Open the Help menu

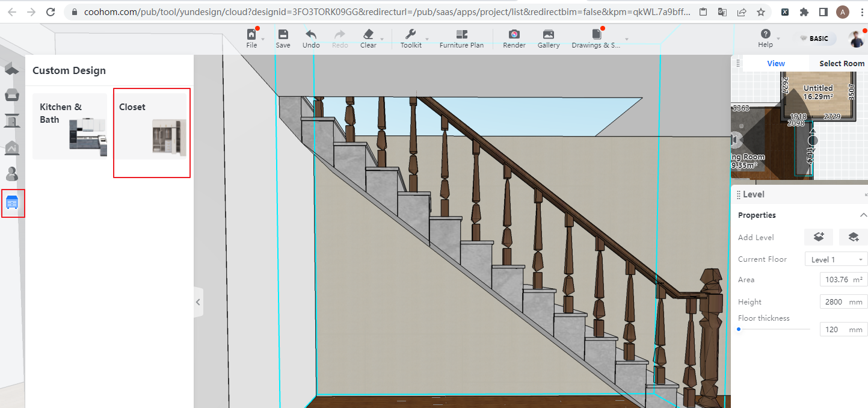point(765,39)
